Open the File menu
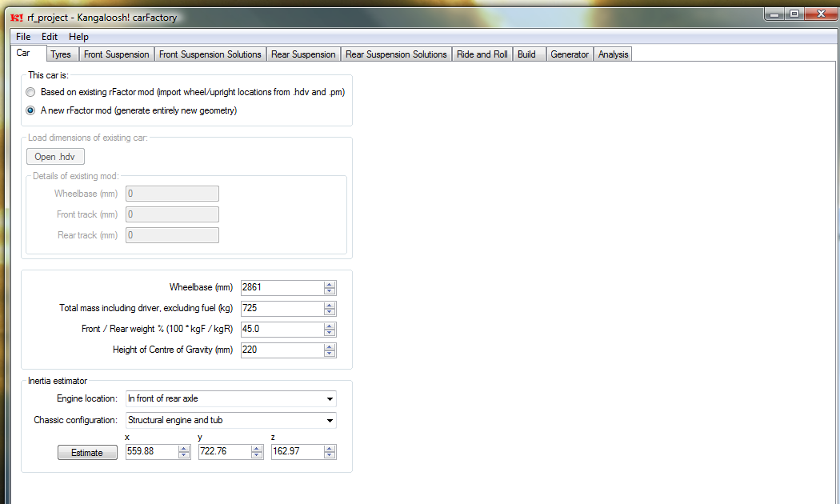The width and height of the screenshot is (840, 504). [x=23, y=37]
